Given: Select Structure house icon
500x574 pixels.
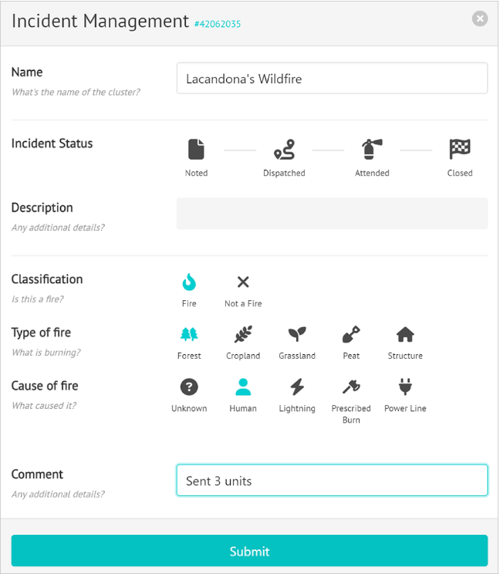Looking at the screenshot, I should coord(405,334).
